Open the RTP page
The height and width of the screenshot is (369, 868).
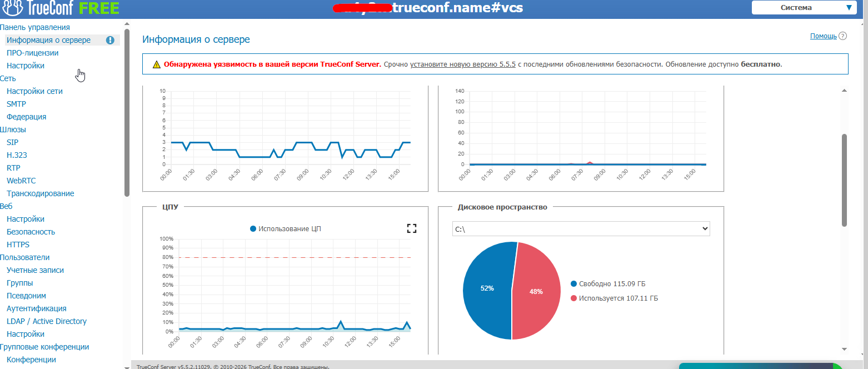(13, 168)
